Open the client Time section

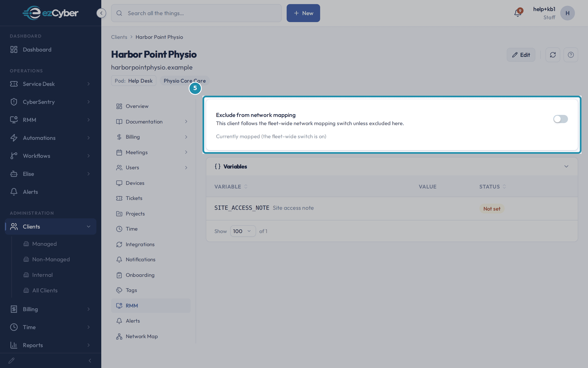click(151, 229)
